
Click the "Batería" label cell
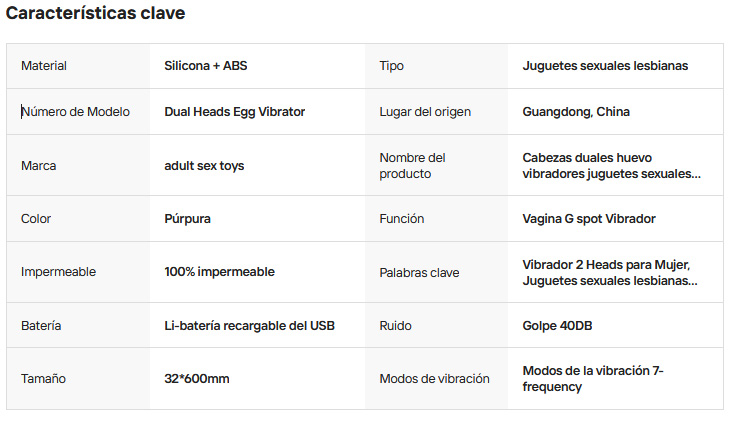point(41,325)
